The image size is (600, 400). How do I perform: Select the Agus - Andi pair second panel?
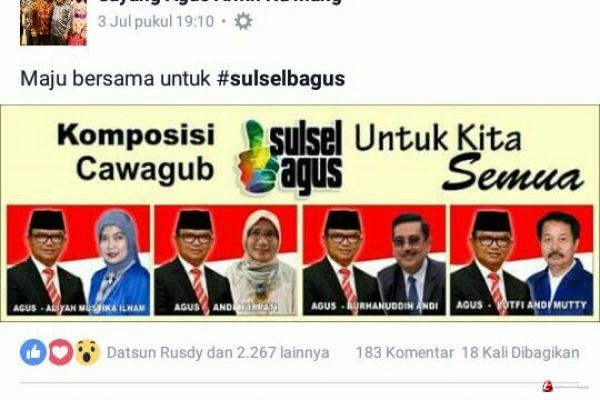(226, 260)
